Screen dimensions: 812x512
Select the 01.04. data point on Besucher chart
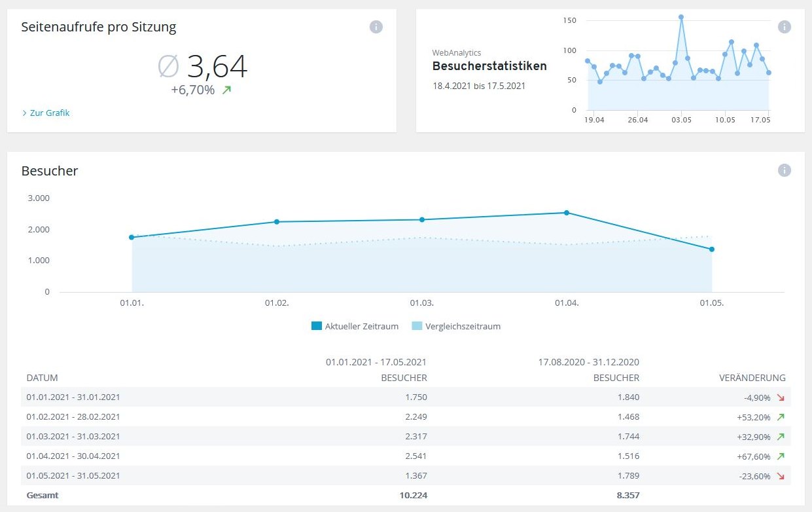pos(567,213)
